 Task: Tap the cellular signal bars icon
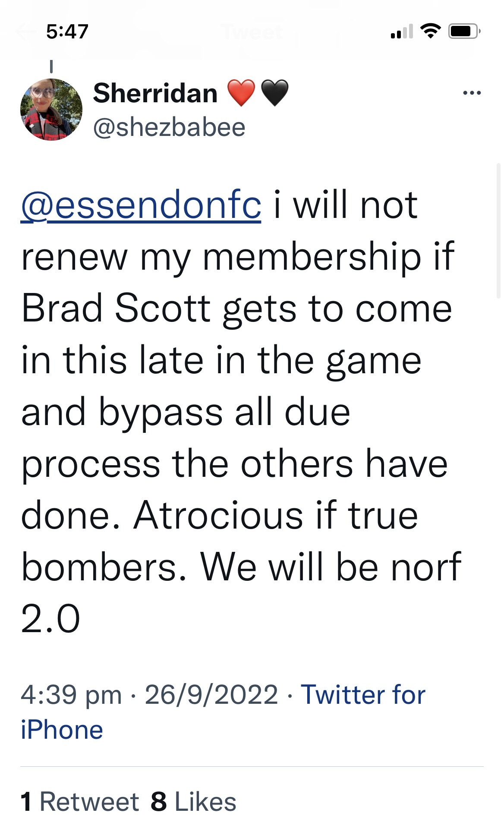click(x=402, y=31)
